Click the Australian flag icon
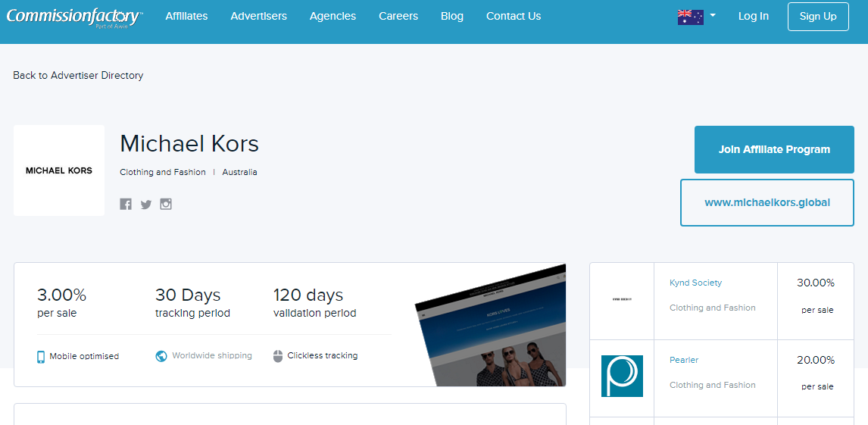 point(690,17)
